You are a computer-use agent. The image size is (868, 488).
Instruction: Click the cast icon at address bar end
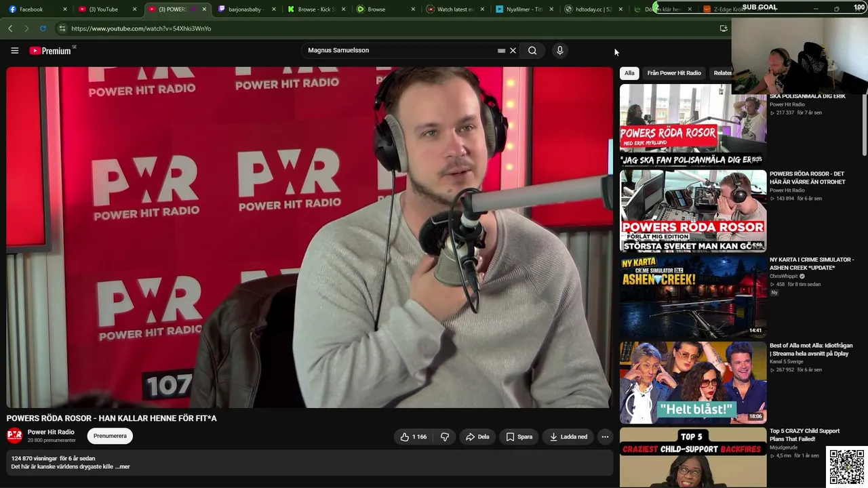(724, 28)
